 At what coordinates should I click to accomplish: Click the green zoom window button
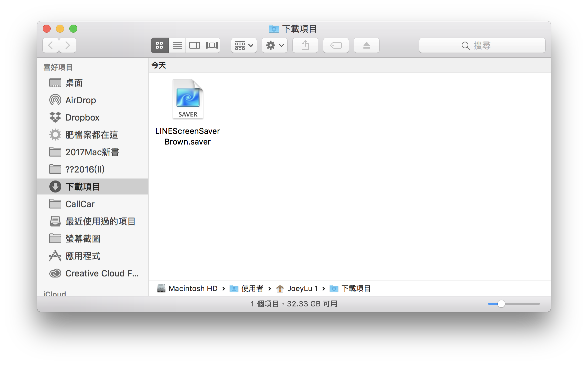click(x=73, y=29)
